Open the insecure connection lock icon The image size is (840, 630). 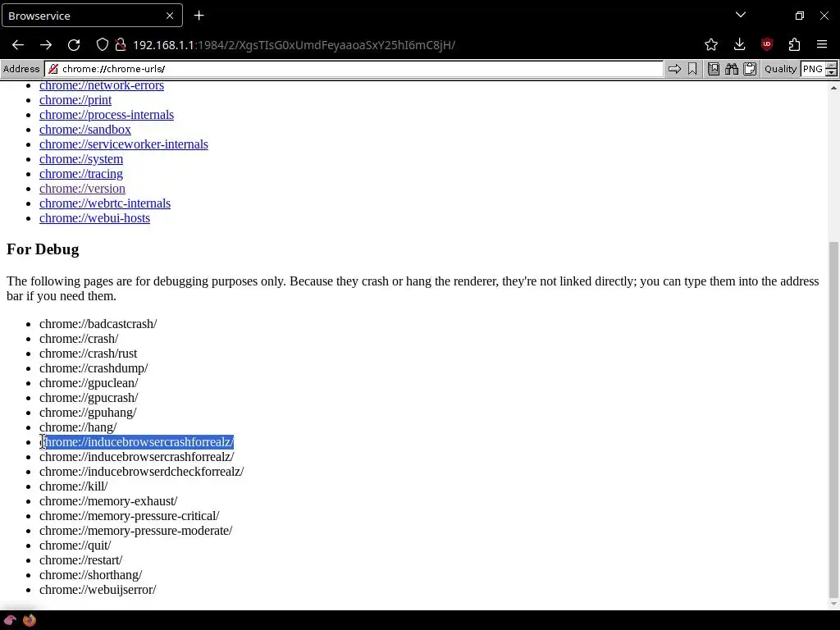pyautogui.click(x=121, y=45)
